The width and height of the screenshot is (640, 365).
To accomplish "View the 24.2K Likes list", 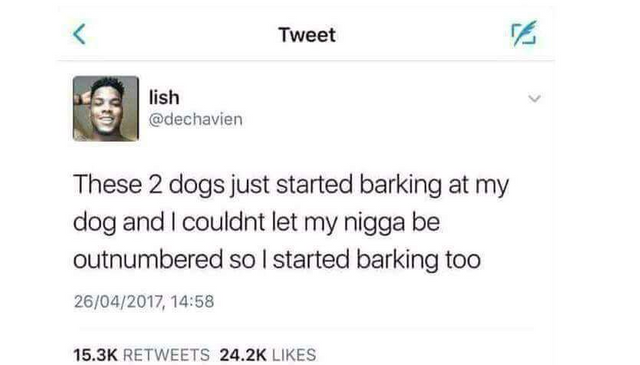I will [268, 354].
